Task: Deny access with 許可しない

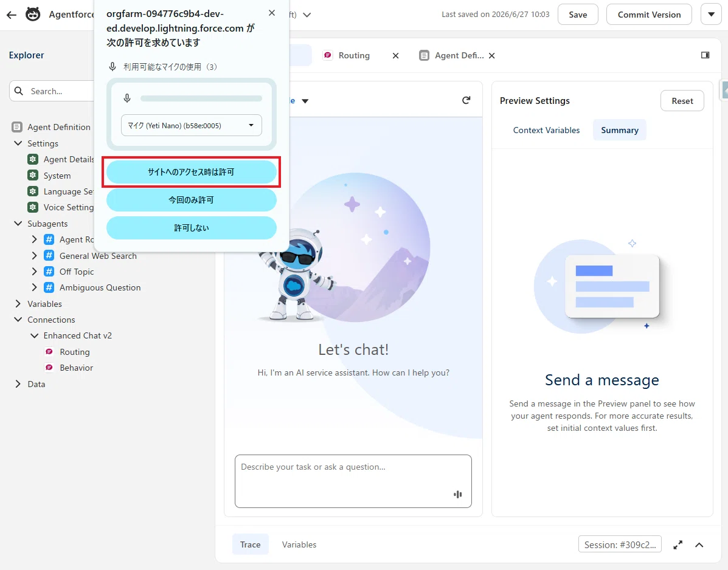Action: [x=192, y=228]
